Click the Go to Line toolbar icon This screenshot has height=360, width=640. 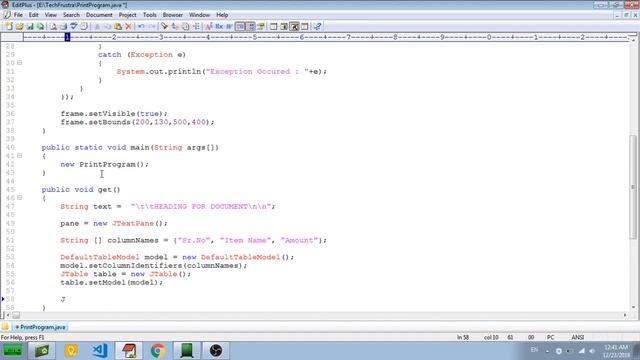point(196,27)
